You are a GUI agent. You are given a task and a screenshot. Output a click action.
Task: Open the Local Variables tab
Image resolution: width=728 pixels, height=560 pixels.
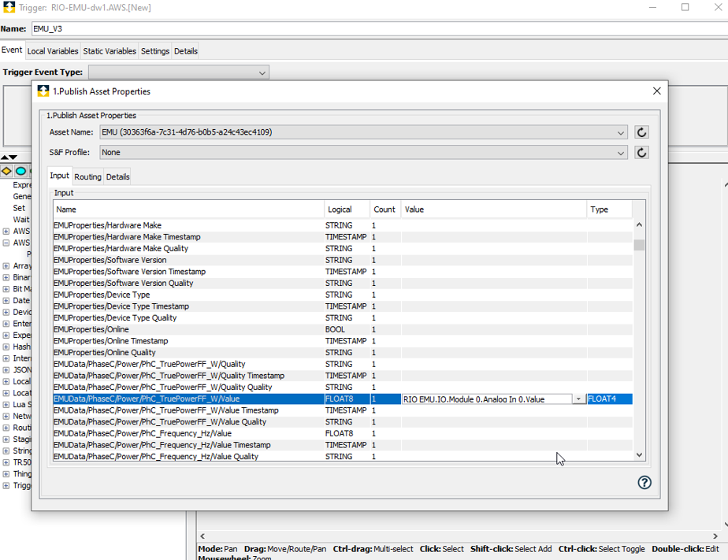[53, 51]
